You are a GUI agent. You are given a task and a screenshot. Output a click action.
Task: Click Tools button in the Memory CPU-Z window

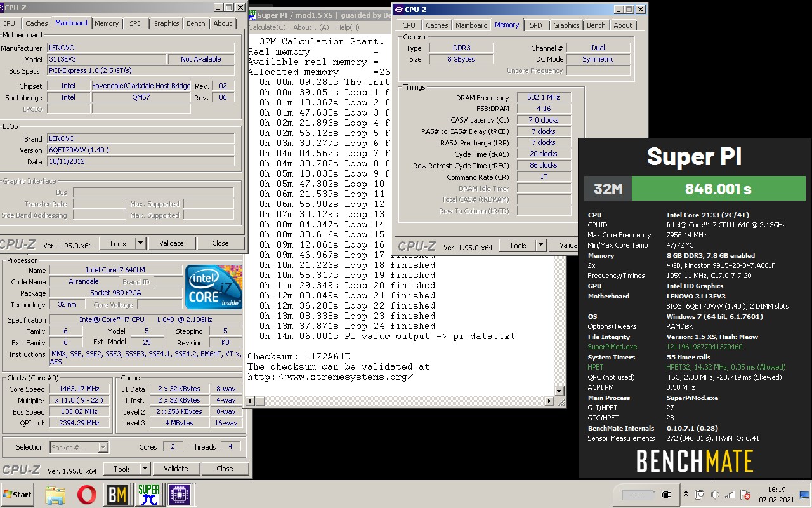point(518,245)
